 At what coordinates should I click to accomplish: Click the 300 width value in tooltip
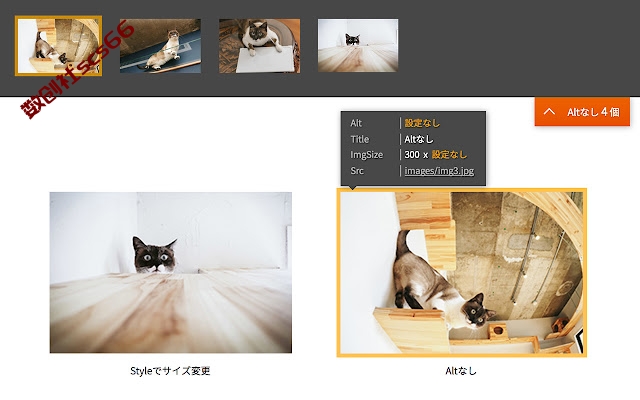[412, 155]
